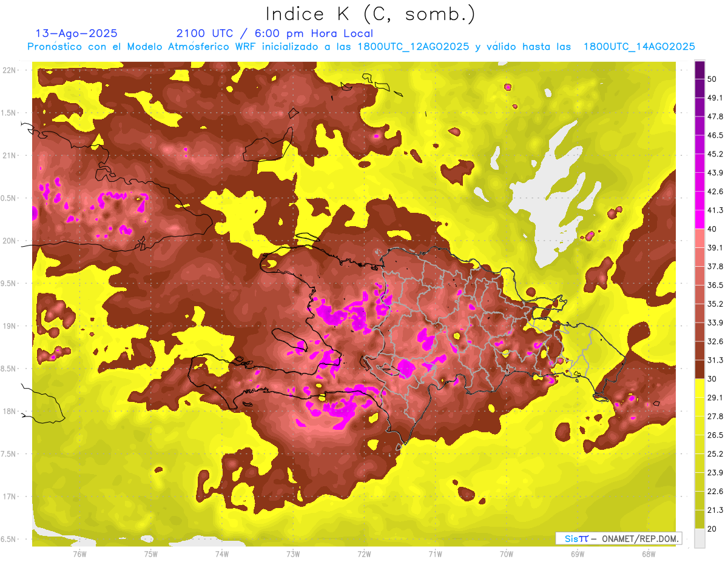The height and width of the screenshot is (562, 728).
Task: Click the olive swatch between 20 and 21.3
Action: click(699, 520)
